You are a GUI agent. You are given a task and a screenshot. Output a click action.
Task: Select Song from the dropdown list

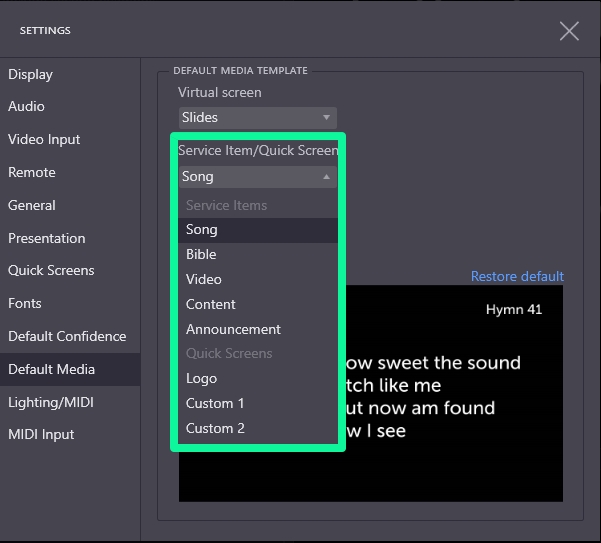coord(257,230)
